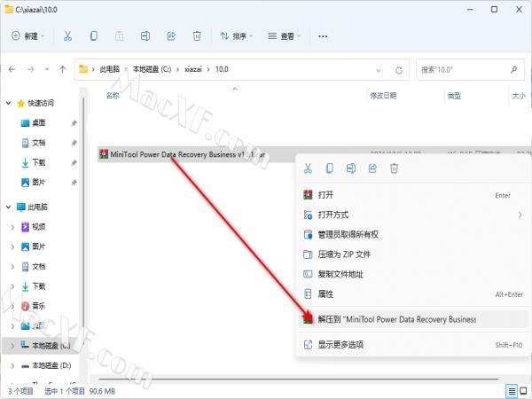Click horizontal scrollbar at the bottom
Image resolution: width=532 pixels, height=399 pixels.
pos(299,379)
